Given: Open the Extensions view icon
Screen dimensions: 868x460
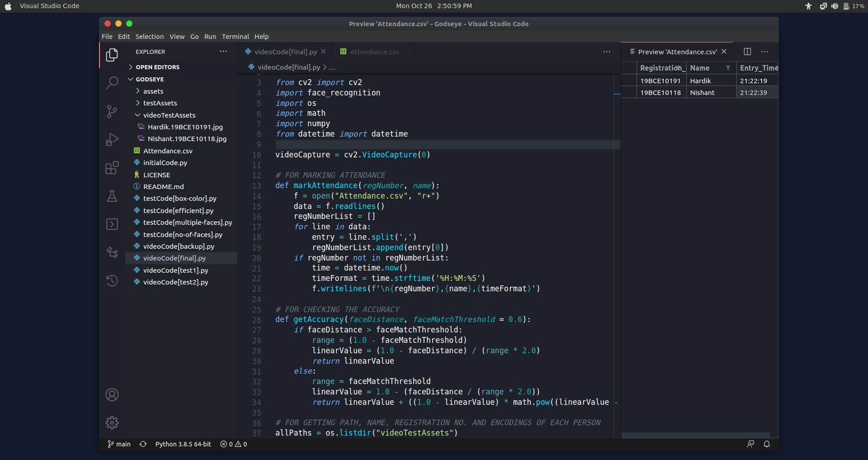Looking at the screenshot, I should pos(112,168).
